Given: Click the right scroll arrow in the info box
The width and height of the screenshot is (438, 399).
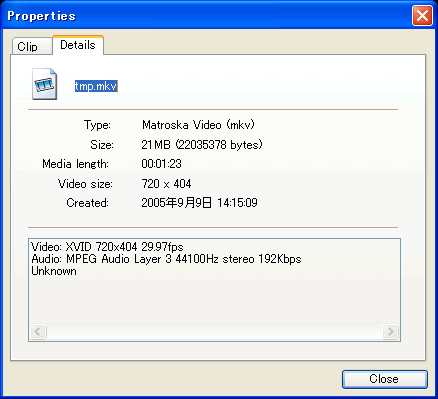Looking at the screenshot, I should pyautogui.click(x=390, y=332).
